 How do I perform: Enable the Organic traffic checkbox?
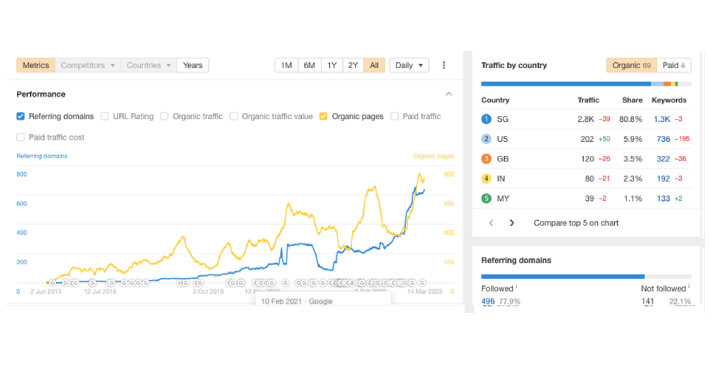point(164,117)
